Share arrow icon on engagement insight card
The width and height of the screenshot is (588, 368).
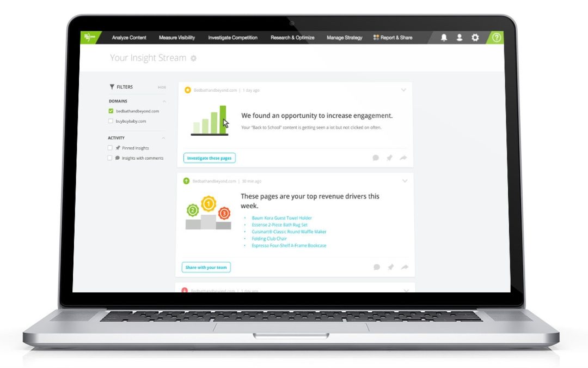pos(403,158)
